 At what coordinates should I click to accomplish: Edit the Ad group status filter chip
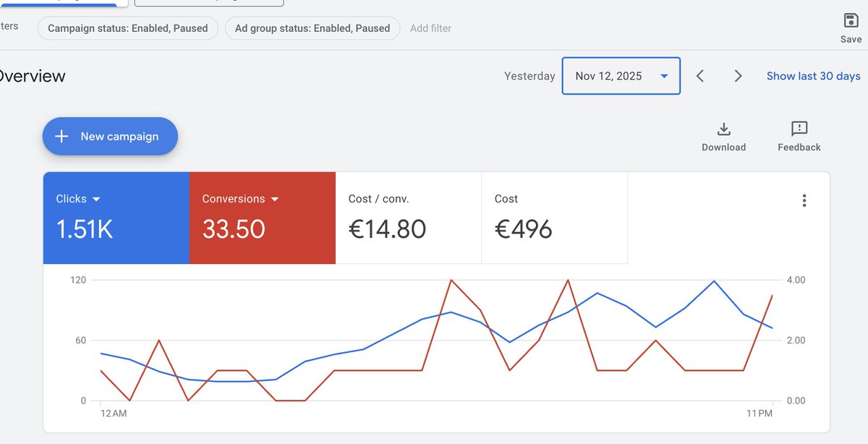coord(312,28)
